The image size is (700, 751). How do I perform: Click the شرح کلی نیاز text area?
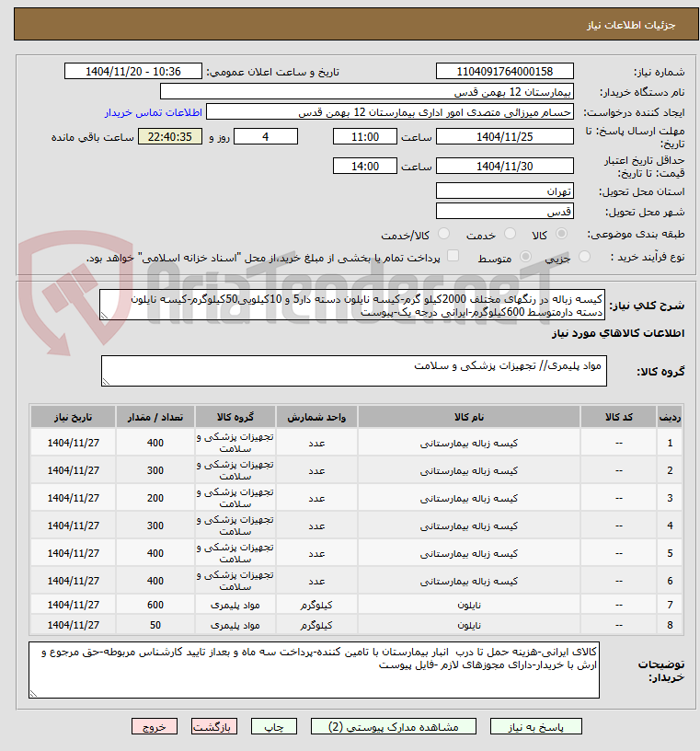tap(352, 305)
